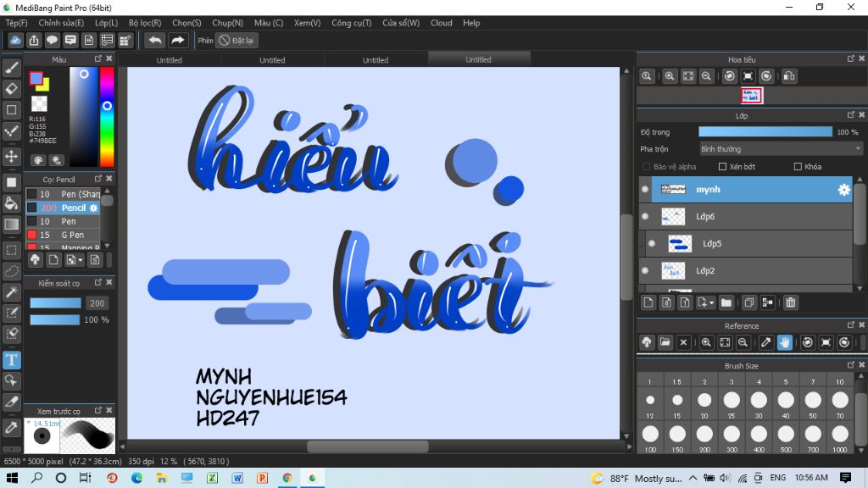The height and width of the screenshot is (488, 868).
Task: Open Pencil brush settings gear
Action: point(93,208)
